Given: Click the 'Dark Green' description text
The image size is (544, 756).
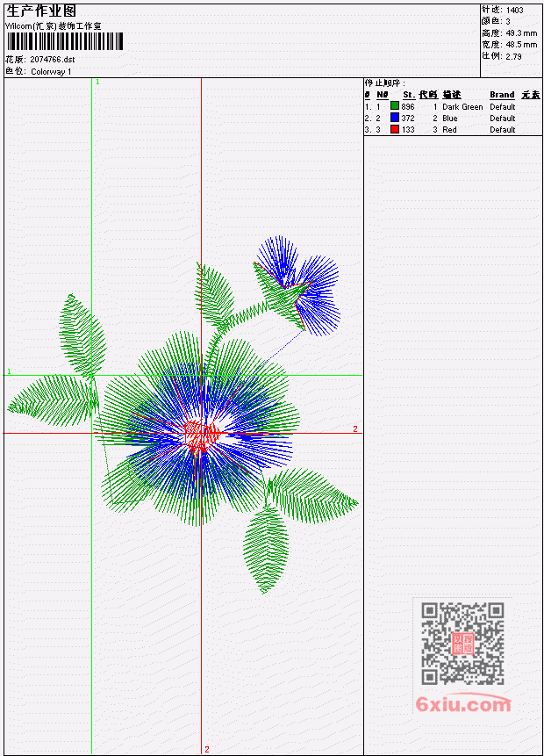Looking at the screenshot, I should (x=462, y=106).
